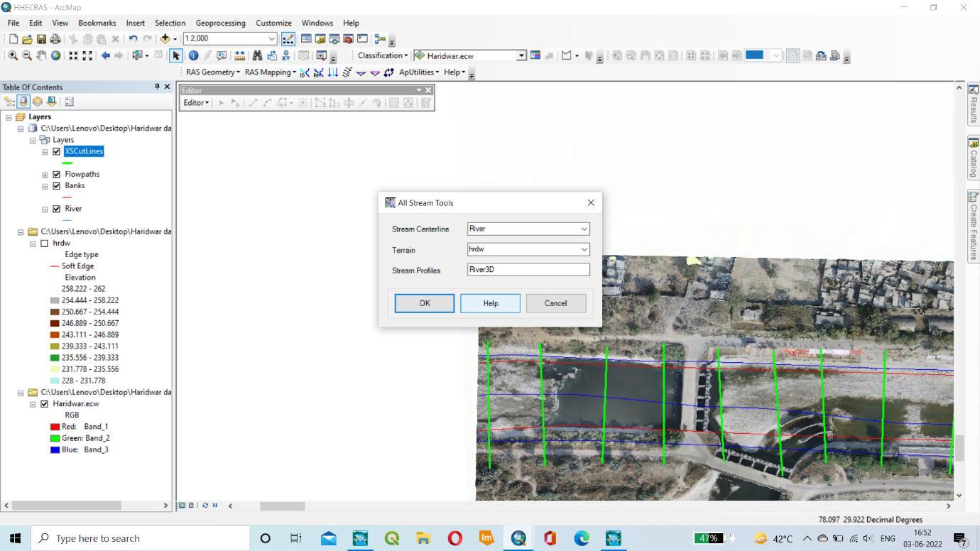Switch TOC to List By Drawing Order

click(x=11, y=102)
